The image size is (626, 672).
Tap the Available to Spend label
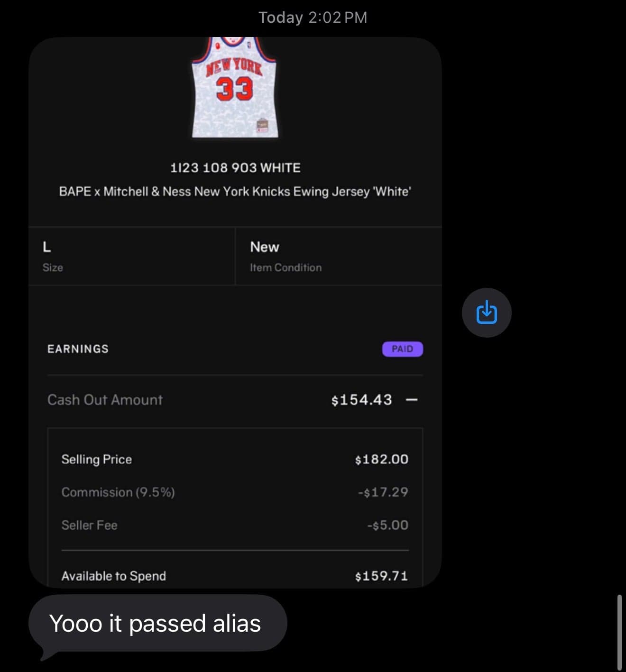coord(114,576)
